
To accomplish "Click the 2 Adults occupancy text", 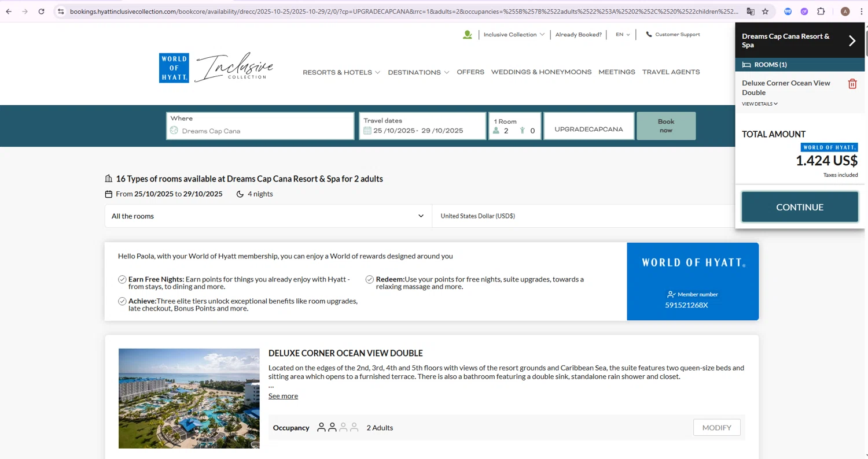I will click(380, 428).
